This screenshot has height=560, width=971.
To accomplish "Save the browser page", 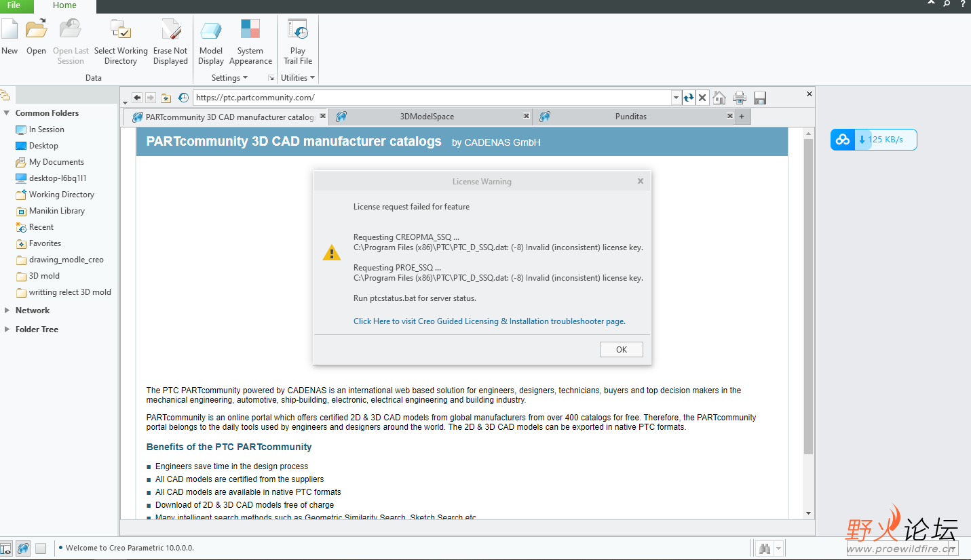I will tap(760, 98).
